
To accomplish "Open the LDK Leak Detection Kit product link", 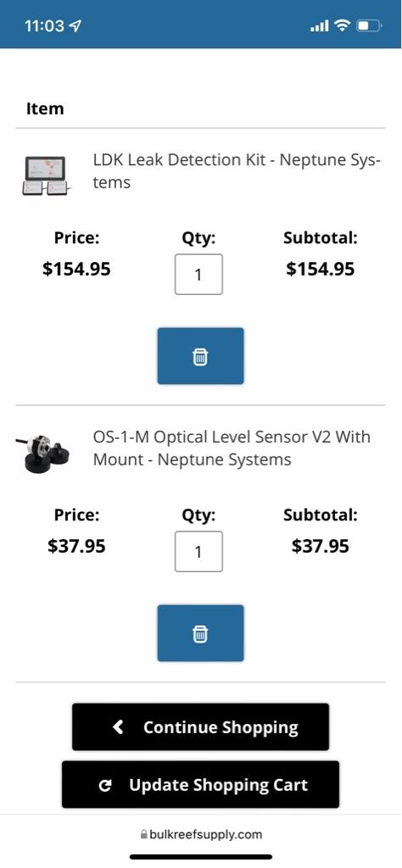I will (237, 171).
